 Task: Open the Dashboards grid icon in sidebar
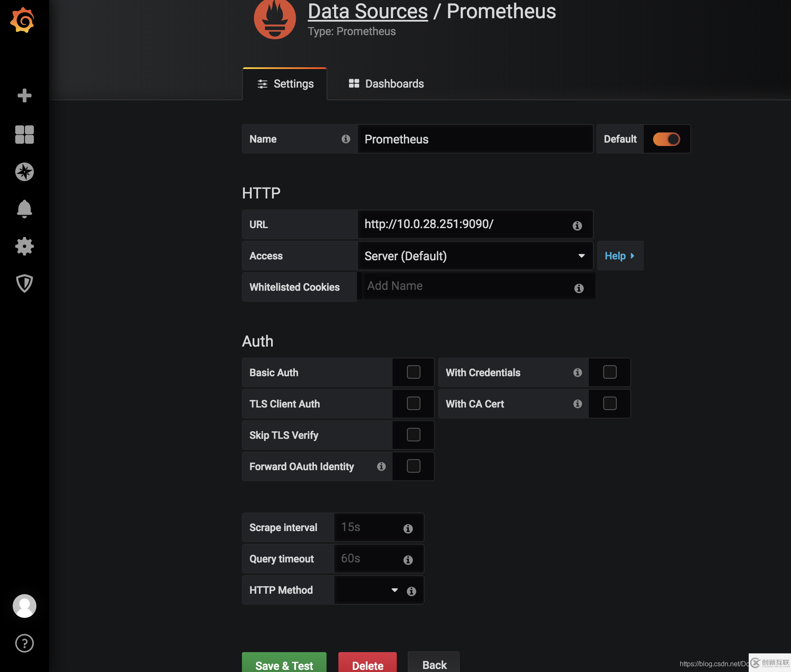[x=25, y=135]
